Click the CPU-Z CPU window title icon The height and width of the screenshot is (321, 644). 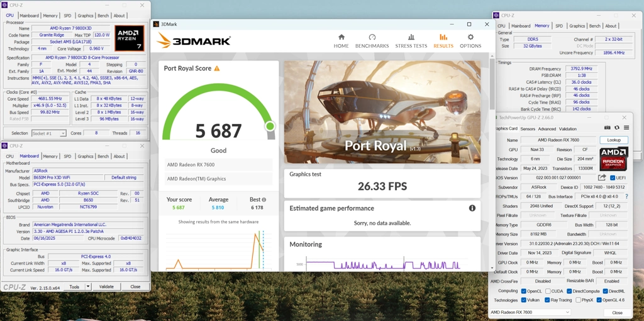coord(4,5)
